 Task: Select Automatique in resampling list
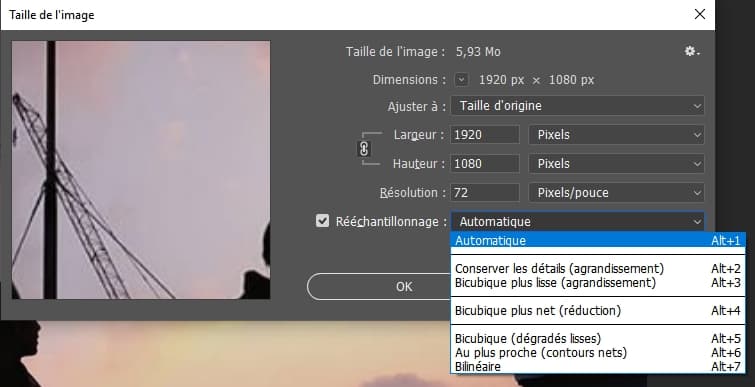[598, 240]
